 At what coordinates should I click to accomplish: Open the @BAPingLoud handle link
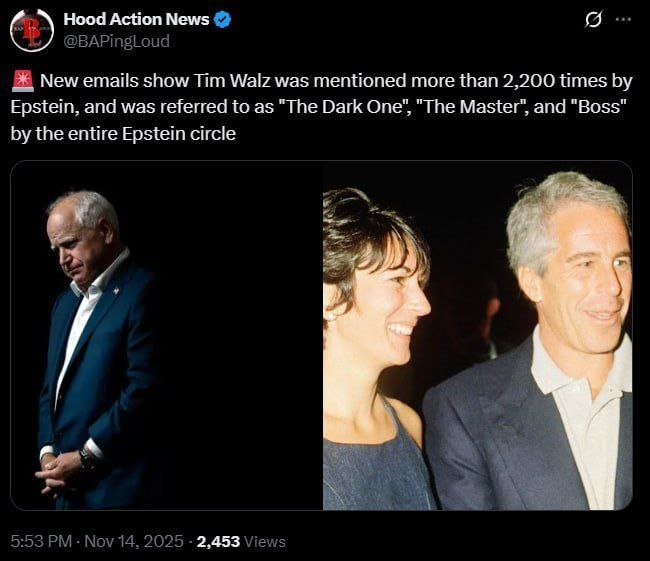(116, 41)
